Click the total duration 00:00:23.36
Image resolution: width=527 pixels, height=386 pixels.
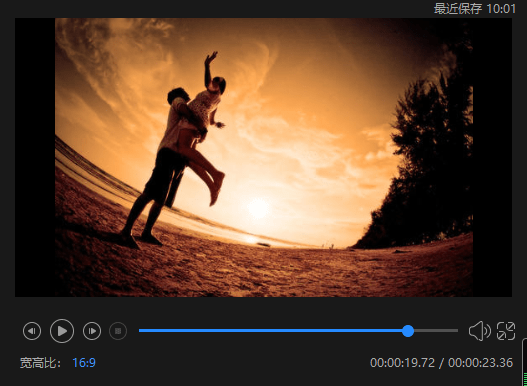pyautogui.click(x=481, y=363)
